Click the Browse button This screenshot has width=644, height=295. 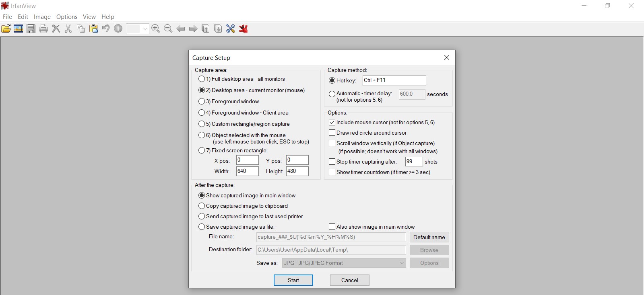coord(429,250)
